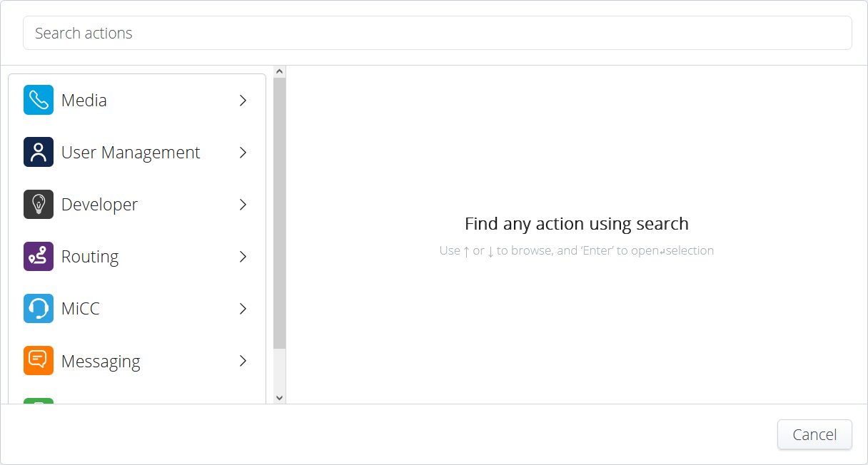Expand the User Management chevron arrow
The image size is (868, 465).
coord(243,153)
